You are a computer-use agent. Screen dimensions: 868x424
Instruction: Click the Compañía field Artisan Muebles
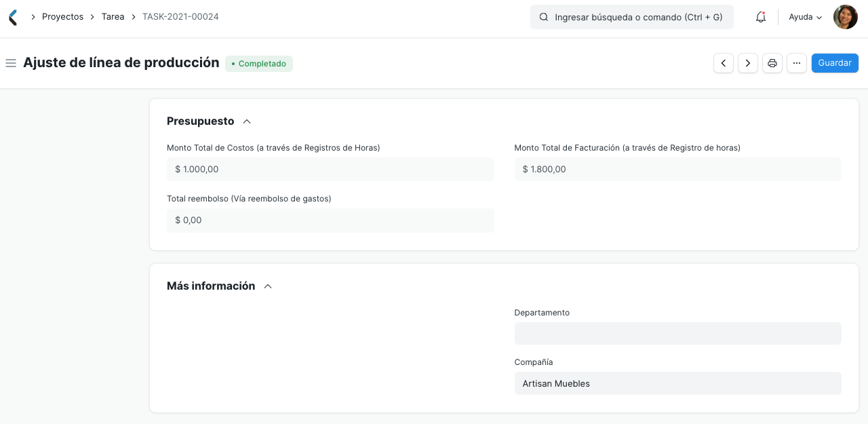click(x=677, y=383)
